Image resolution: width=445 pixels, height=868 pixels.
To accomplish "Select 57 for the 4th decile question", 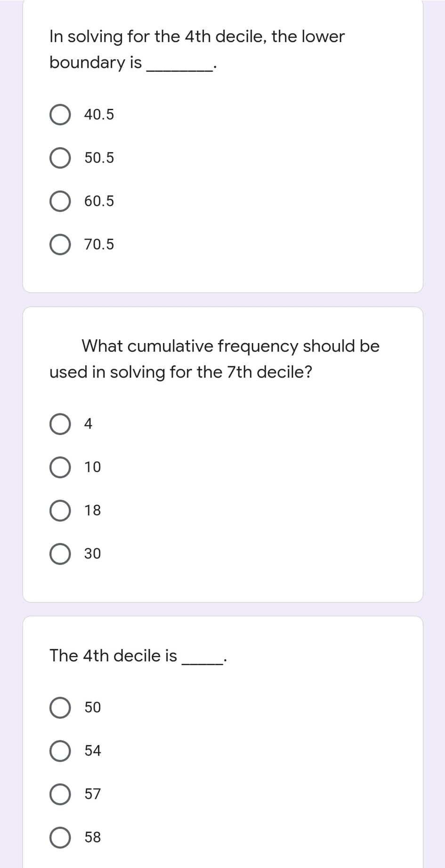I will pyautogui.click(x=60, y=794).
